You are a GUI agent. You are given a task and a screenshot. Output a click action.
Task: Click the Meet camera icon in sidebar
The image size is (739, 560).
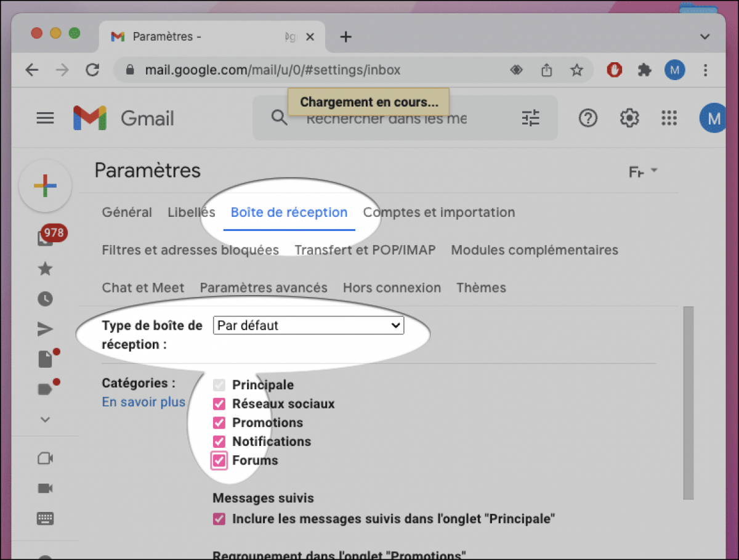[x=45, y=458]
